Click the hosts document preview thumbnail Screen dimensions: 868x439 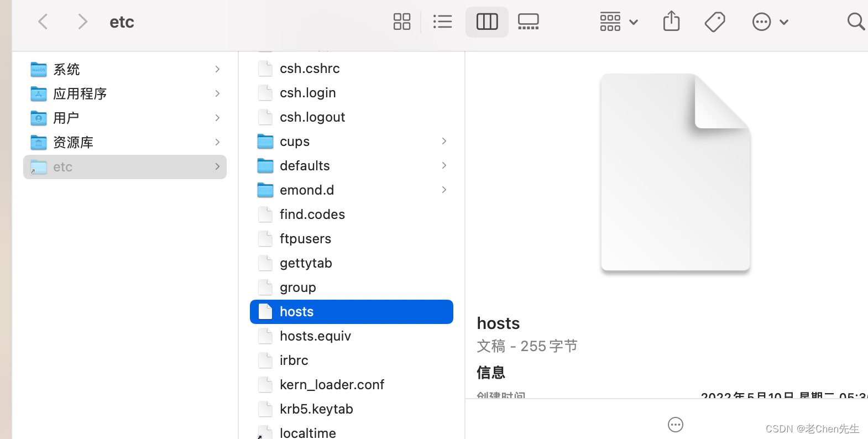pos(676,173)
